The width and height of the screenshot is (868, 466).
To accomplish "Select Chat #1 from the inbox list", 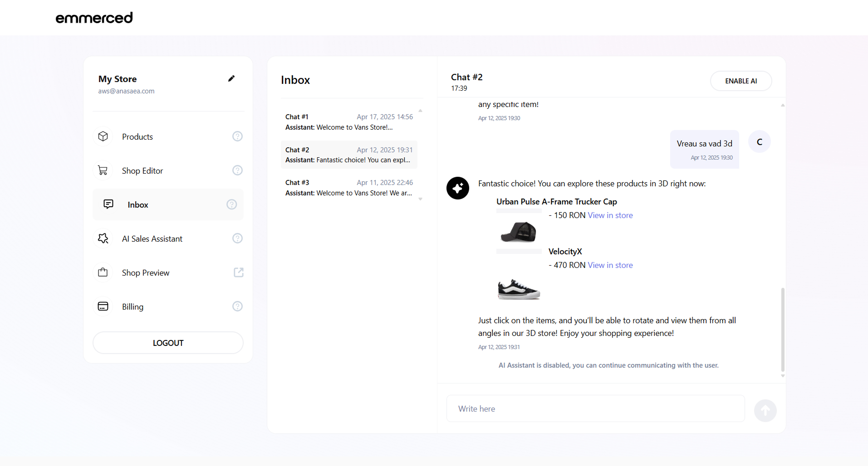I will tap(349, 122).
